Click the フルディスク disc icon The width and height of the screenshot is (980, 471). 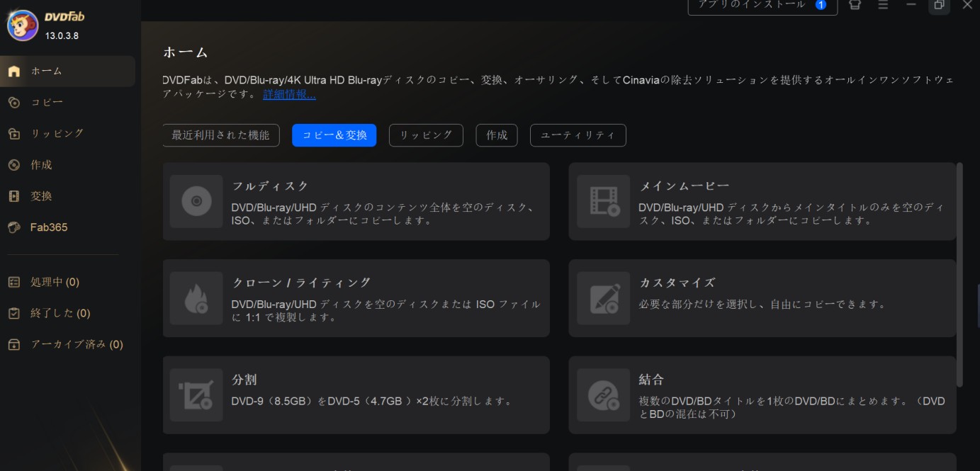coord(196,201)
